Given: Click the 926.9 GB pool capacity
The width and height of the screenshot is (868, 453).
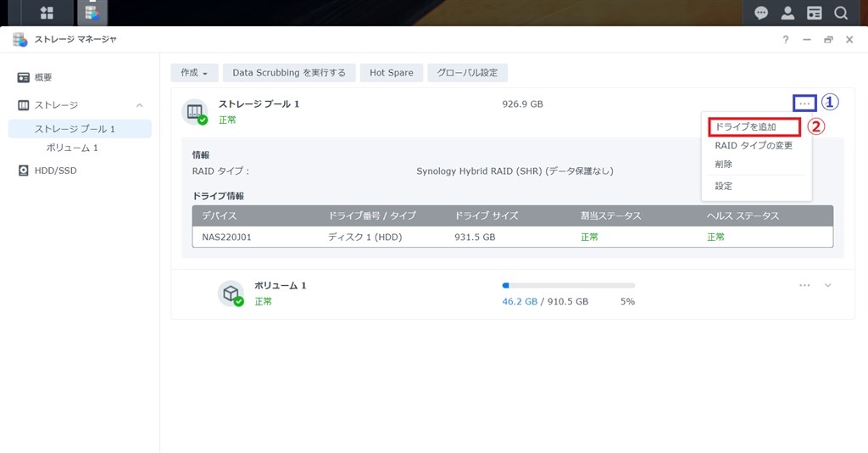Looking at the screenshot, I should 522,104.
